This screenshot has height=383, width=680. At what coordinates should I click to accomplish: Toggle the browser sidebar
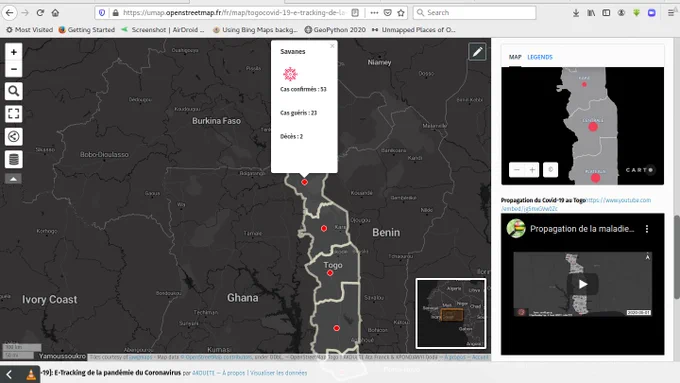click(606, 13)
